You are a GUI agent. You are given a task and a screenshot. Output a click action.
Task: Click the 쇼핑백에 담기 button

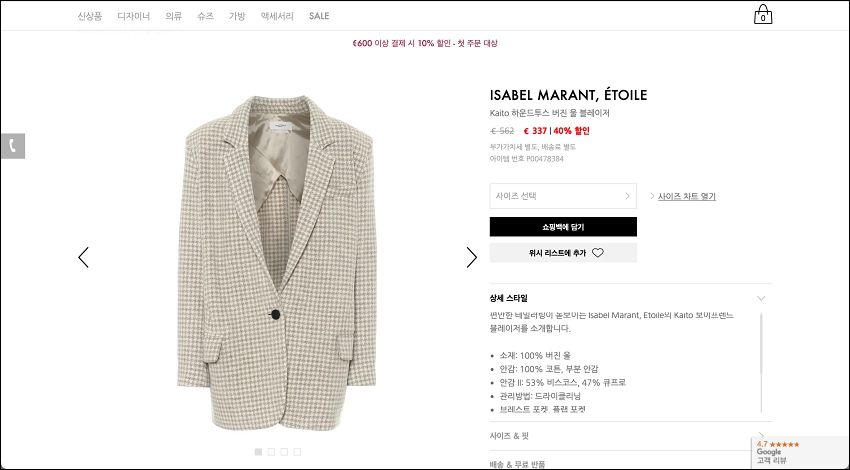coord(563,227)
